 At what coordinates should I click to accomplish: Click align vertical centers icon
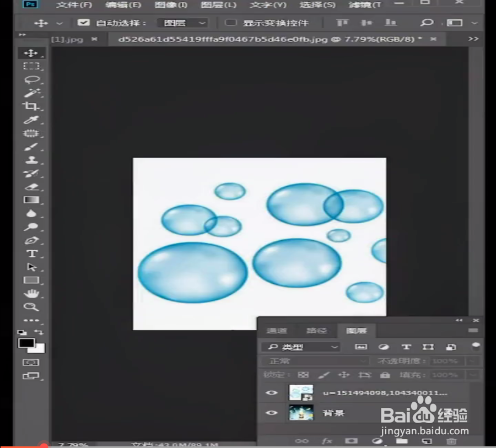click(366, 23)
